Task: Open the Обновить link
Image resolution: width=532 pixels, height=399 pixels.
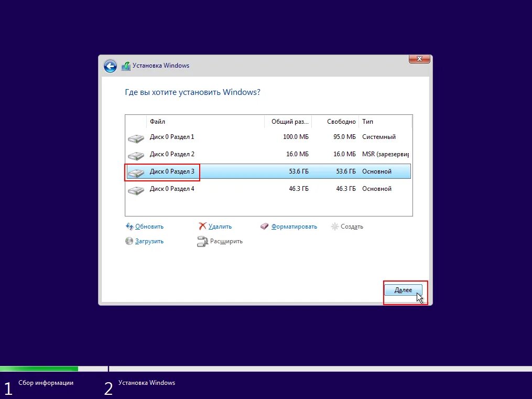Action: 149,227
